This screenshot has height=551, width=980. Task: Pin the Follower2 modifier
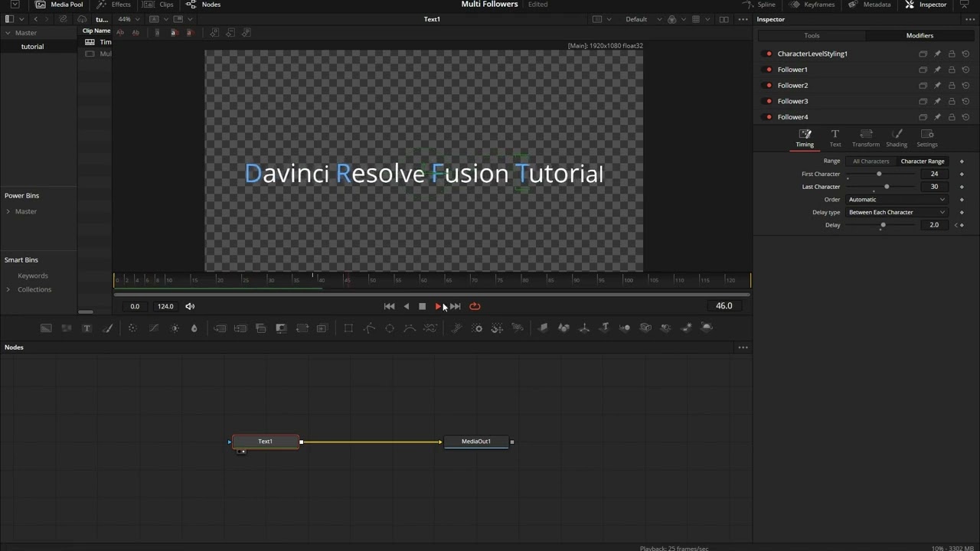(x=937, y=86)
